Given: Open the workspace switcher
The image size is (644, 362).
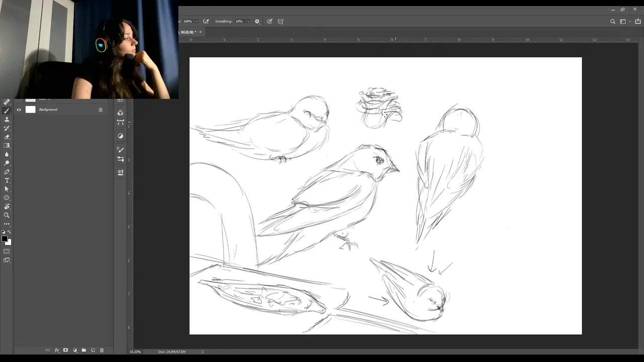Looking at the screenshot, I should click(624, 22).
